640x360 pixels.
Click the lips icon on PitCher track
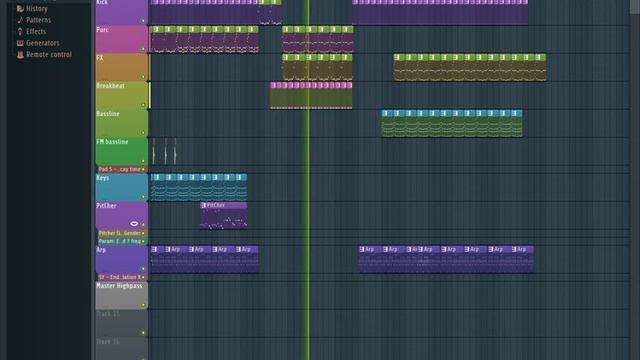coord(134,223)
